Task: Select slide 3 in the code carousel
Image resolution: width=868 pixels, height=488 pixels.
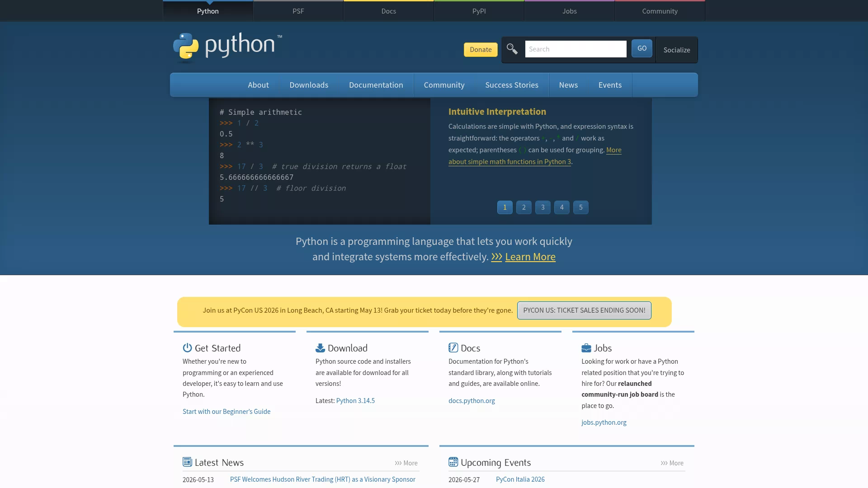Action: point(543,207)
